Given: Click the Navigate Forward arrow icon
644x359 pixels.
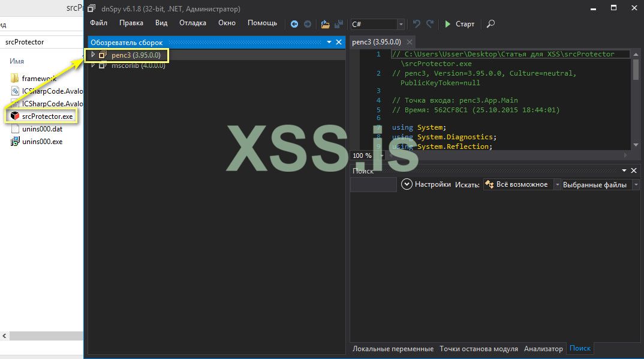Looking at the screenshot, I should 308,24.
